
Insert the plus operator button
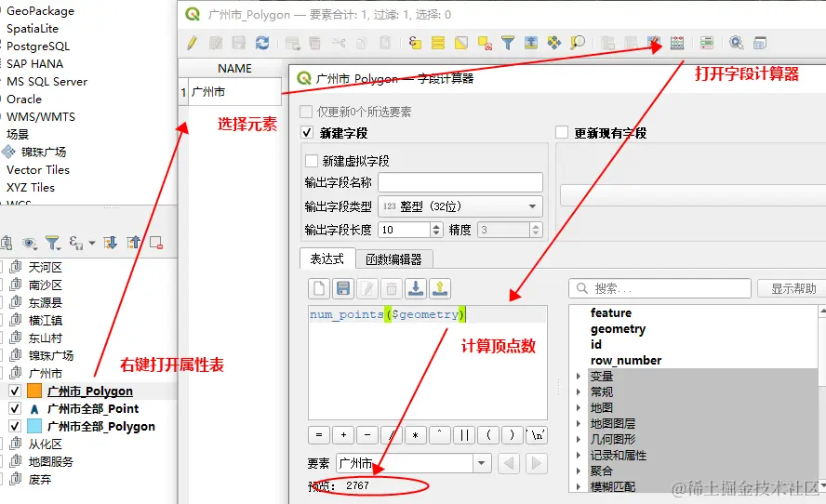[x=343, y=435]
